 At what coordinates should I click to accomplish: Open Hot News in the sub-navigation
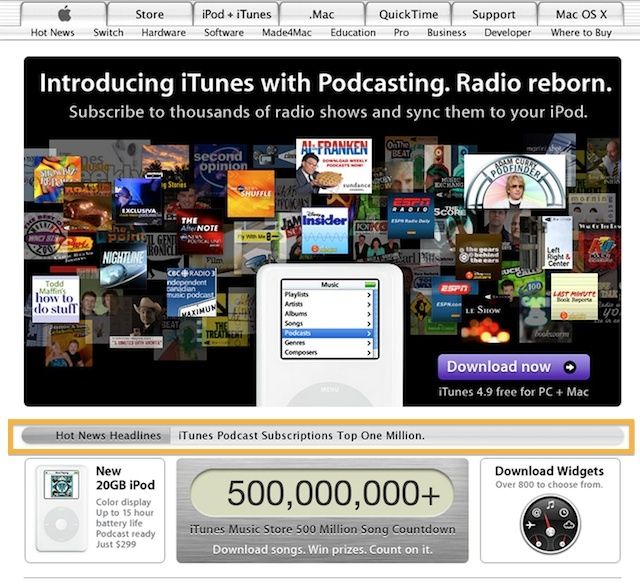point(52,33)
